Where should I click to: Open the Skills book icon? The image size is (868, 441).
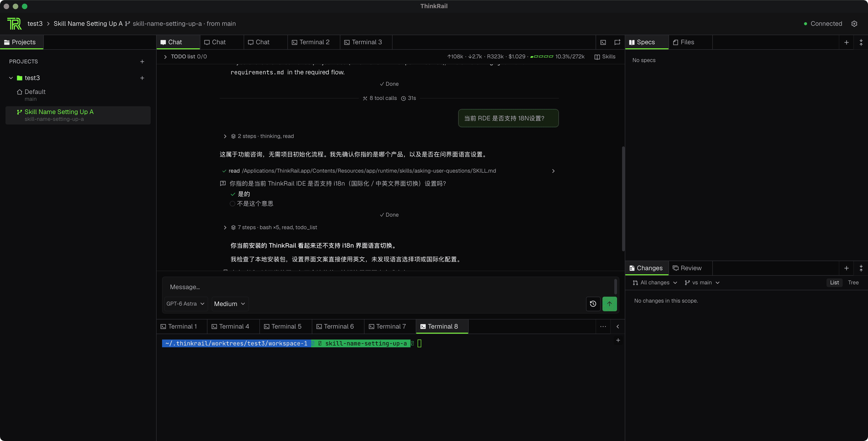pyautogui.click(x=597, y=57)
